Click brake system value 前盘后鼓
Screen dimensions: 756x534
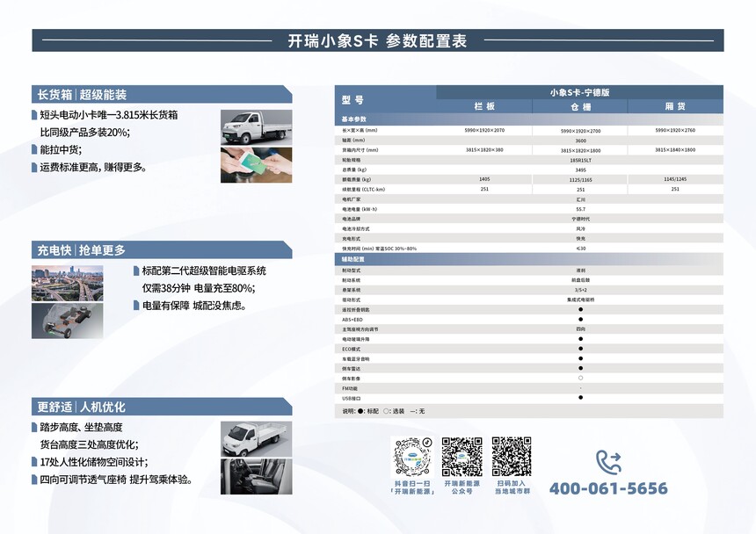pyautogui.click(x=580, y=280)
